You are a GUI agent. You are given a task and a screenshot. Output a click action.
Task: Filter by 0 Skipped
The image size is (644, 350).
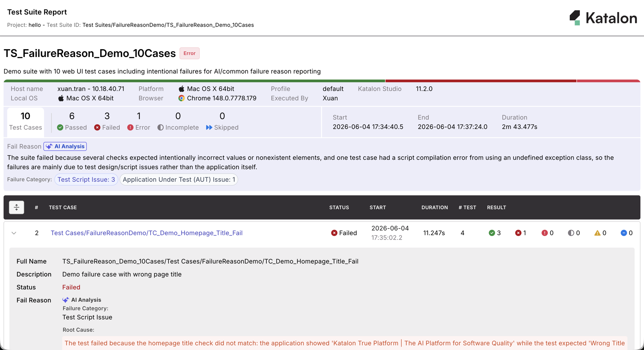pos(222,121)
